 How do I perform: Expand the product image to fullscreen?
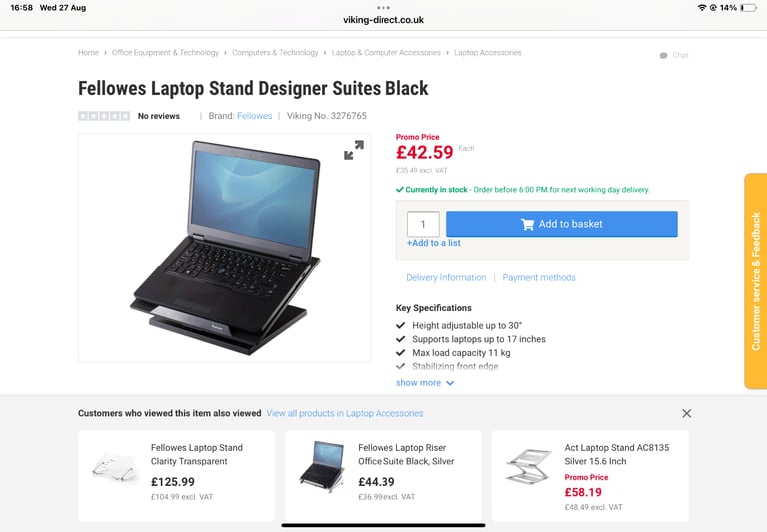(x=354, y=150)
